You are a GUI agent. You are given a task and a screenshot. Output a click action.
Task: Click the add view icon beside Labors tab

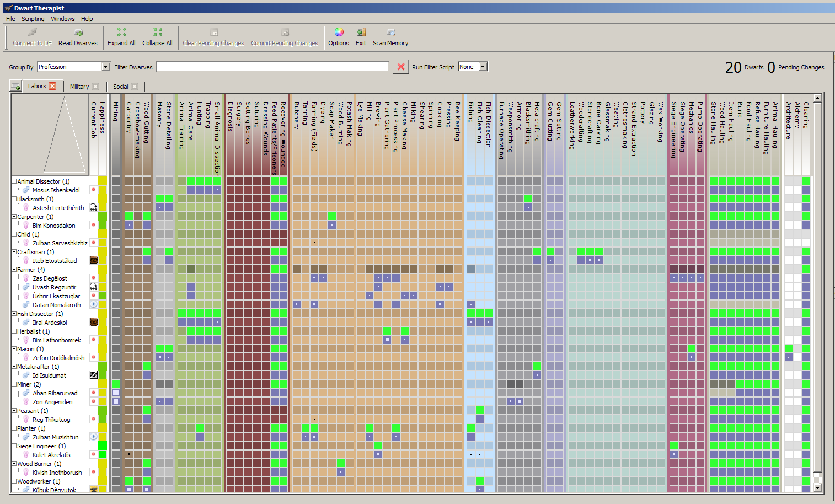tap(16, 87)
